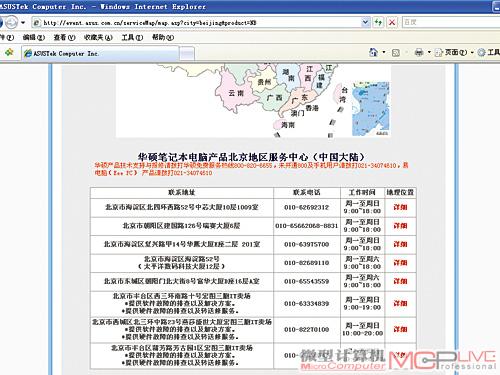Open the 编辑(E) menu
500x375 pixels.
(33, 37)
